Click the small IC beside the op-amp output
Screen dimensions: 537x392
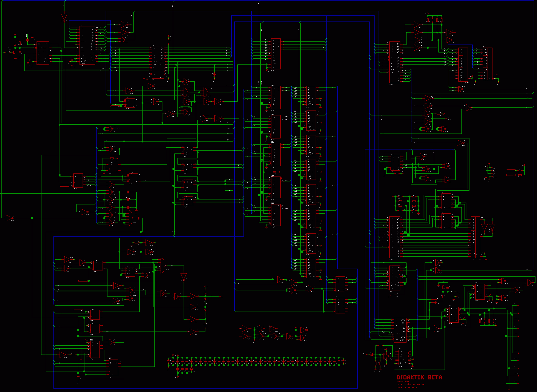point(403,358)
